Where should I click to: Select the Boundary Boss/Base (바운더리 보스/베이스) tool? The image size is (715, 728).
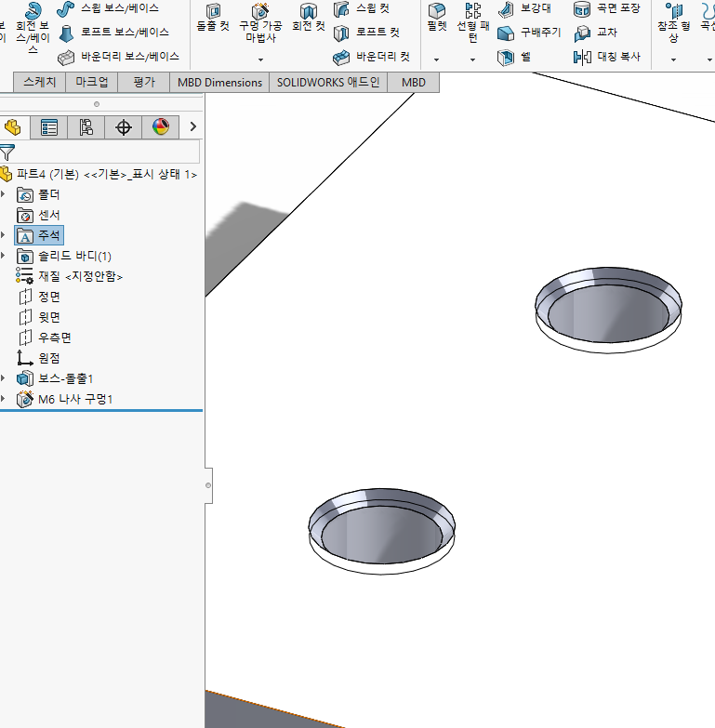pos(118,57)
